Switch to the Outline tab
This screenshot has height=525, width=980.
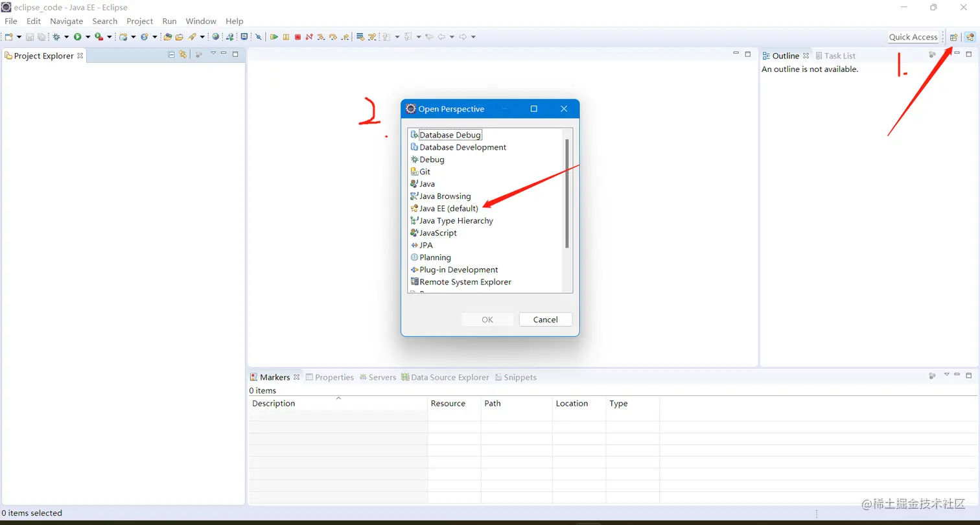(x=786, y=56)
